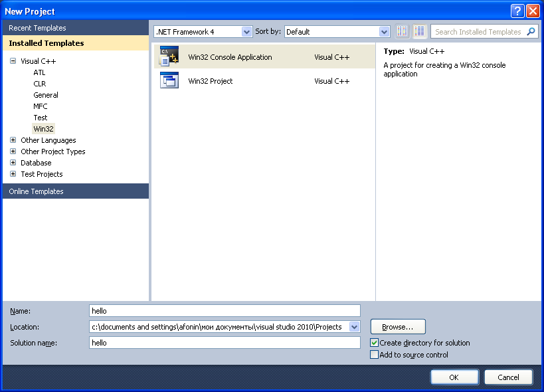This screenshot has width=544, height=392.
Task: Click the search magnifier icon
Action: pos(531,32)
